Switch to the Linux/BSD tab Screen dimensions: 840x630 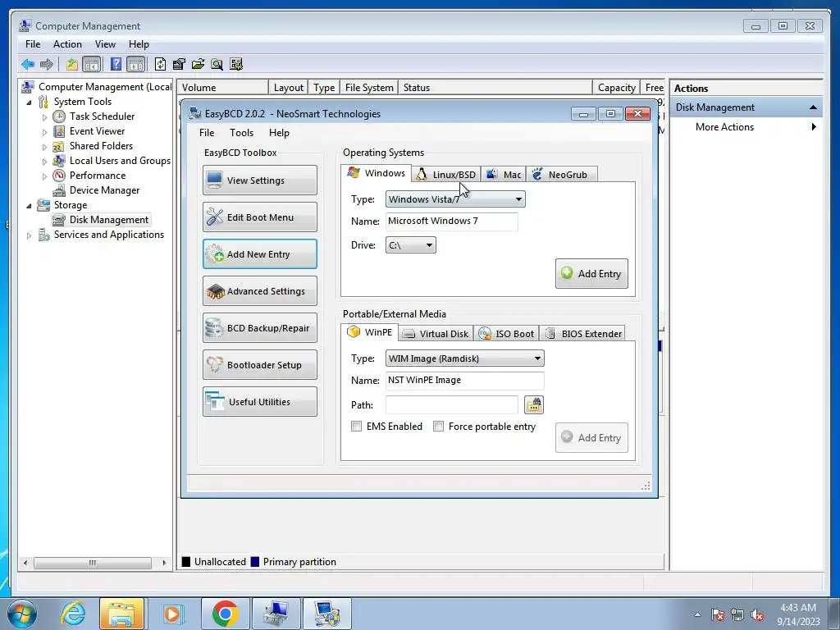point(447,175)
